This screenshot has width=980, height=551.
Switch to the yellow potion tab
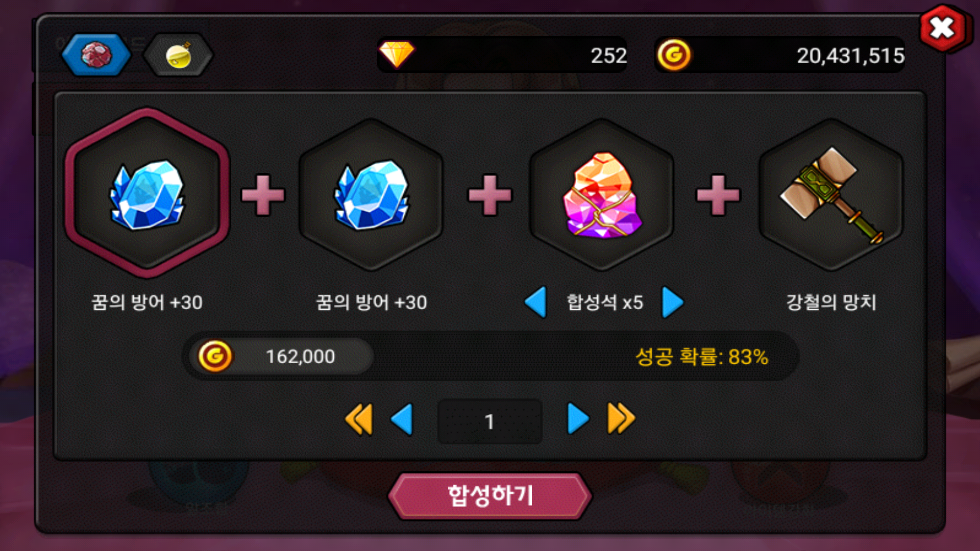click(178, 55)
